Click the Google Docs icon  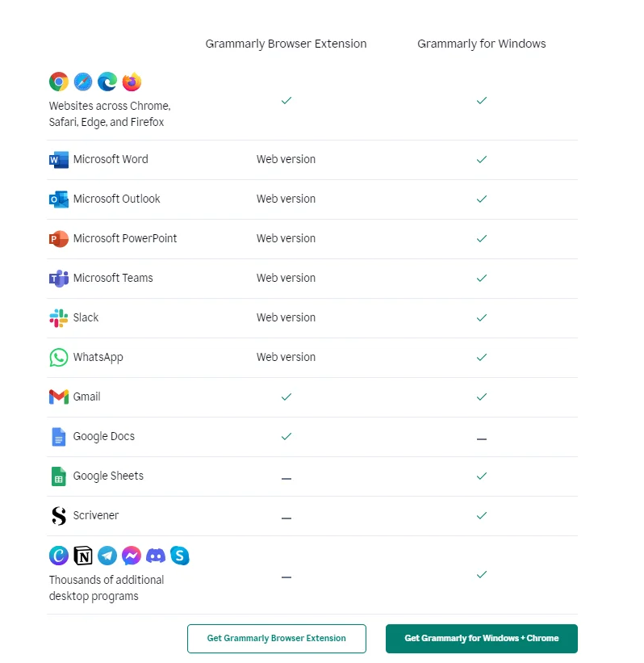tap(58, 437)
